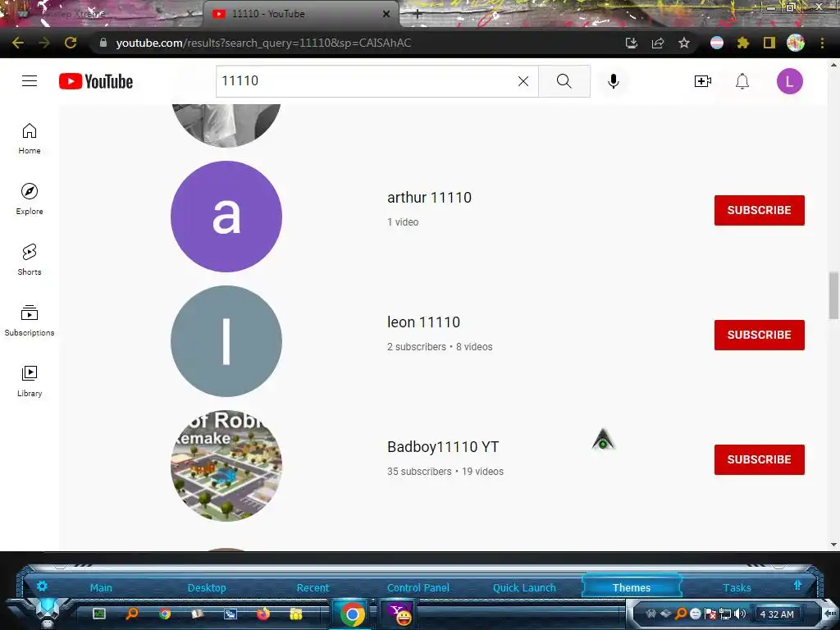
Task: Subscribe to arthur 11110
Action: coord(759,210)
